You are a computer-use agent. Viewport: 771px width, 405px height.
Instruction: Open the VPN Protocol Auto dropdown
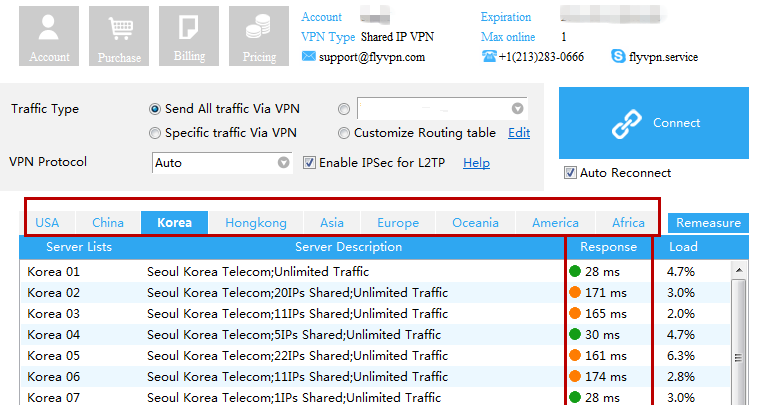click(222, 163)
